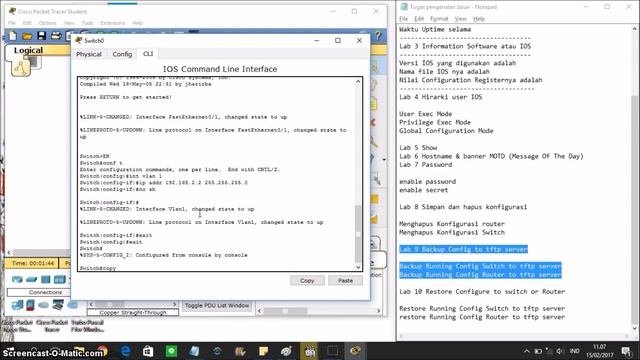Click 'Lab 10 Restore Configure' line in Notepad
This screenshot has height=360, width=640.
(x=482, y=292)
